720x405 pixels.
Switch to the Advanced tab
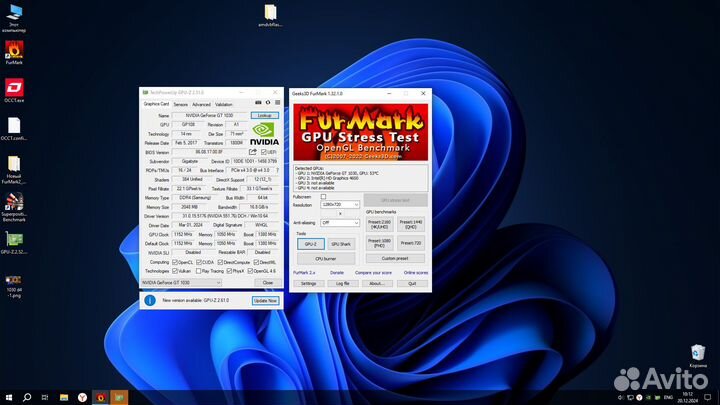click(x=201, y=105)
